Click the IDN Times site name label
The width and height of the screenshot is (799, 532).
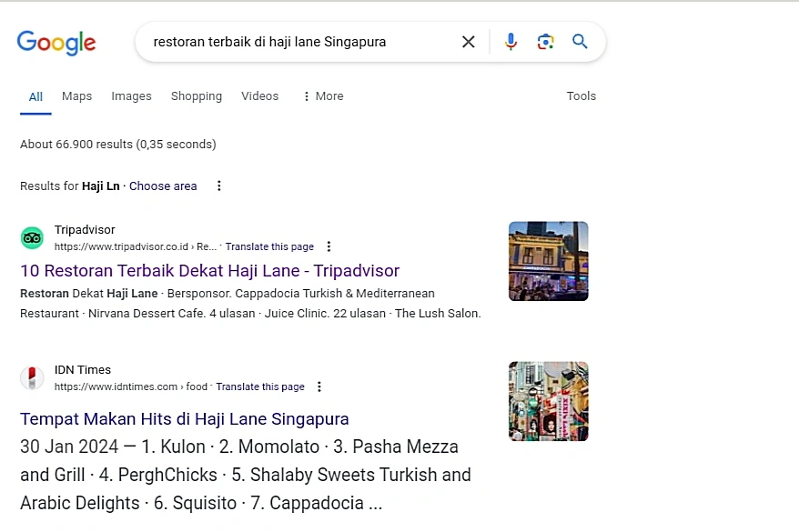pos(83,370)
